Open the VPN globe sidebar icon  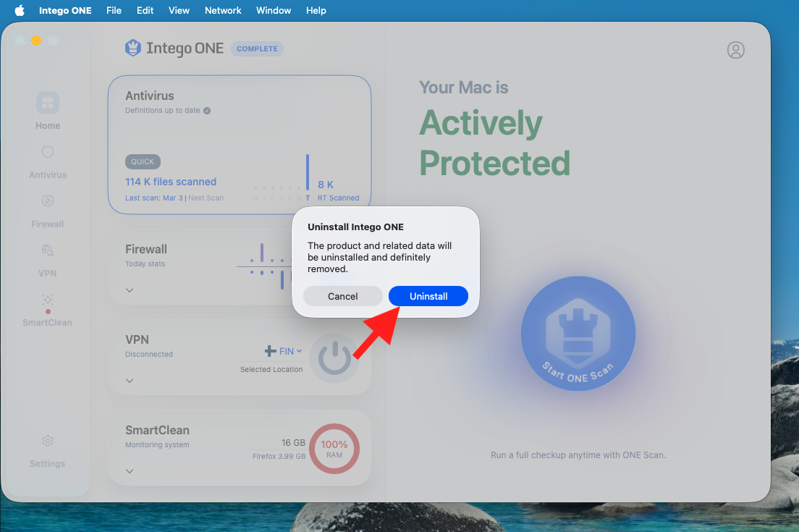(x=47, y=250)
